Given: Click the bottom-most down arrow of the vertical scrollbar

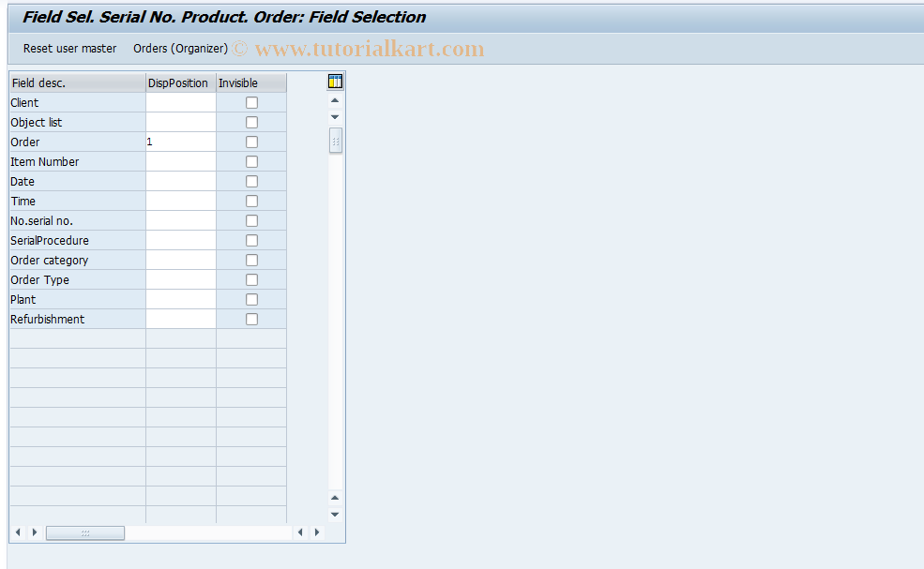Looking at the screenshot, I should [x=335, y=515].
